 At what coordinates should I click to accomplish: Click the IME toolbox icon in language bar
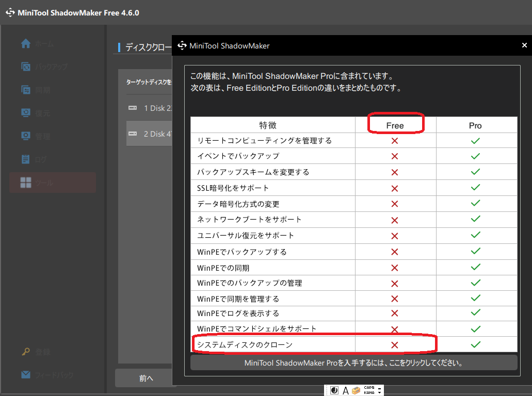356,390
